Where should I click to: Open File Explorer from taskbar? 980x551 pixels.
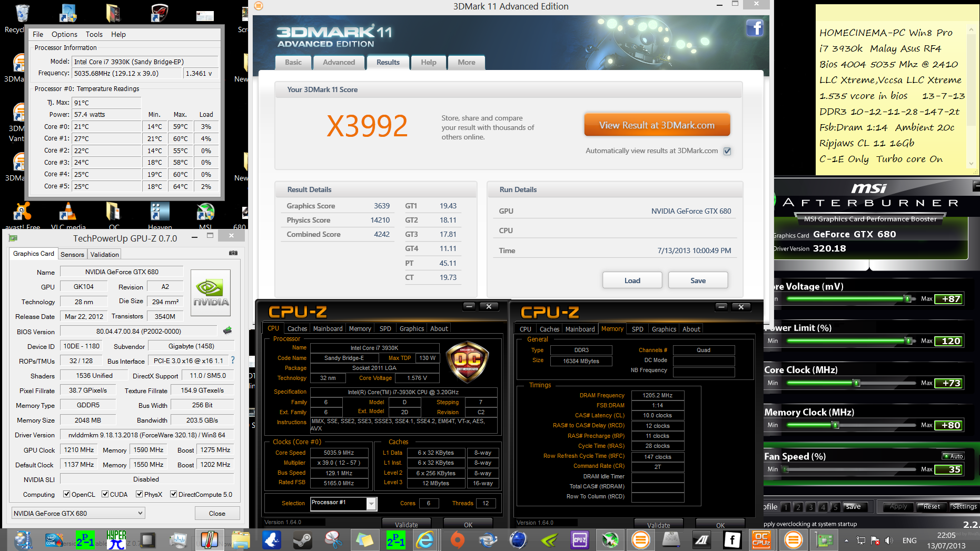pyautogui.click(x=241, y=540)
